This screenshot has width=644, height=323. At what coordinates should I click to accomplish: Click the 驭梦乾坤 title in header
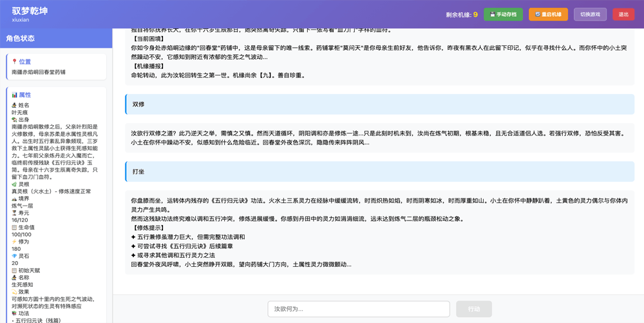30,11
